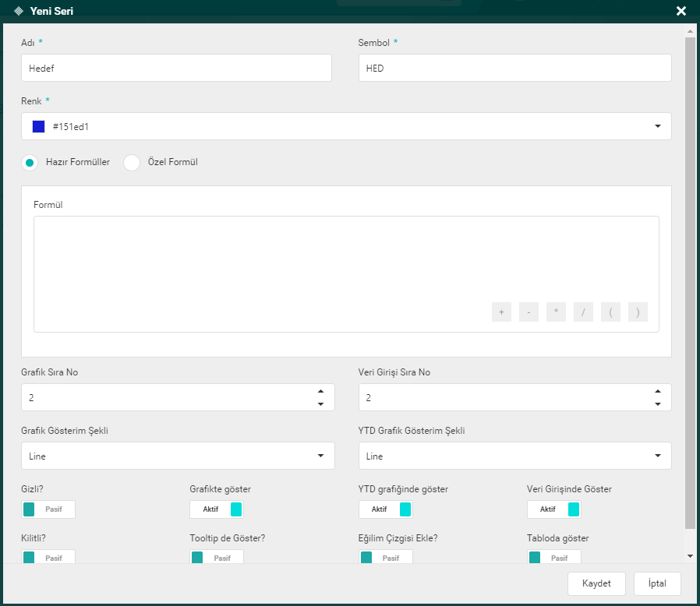Add a closing parenthesis to formula

tap(638, 312)
